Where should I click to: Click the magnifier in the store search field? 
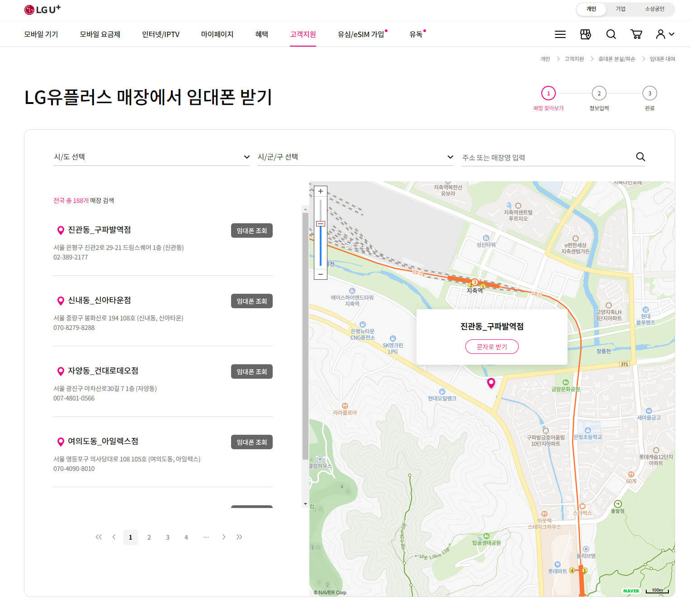click(x=640, y=157)
